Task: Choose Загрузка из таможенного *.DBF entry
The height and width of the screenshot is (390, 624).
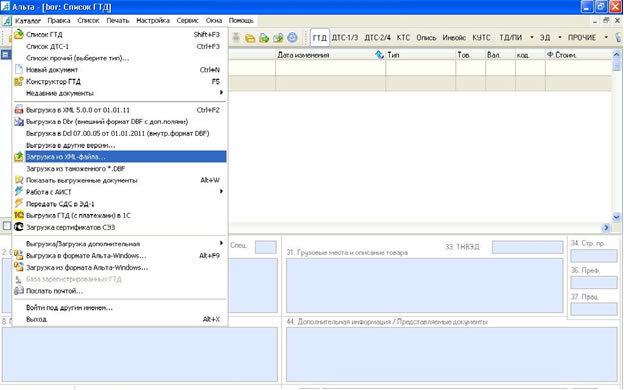Action: tap(119, 169)
